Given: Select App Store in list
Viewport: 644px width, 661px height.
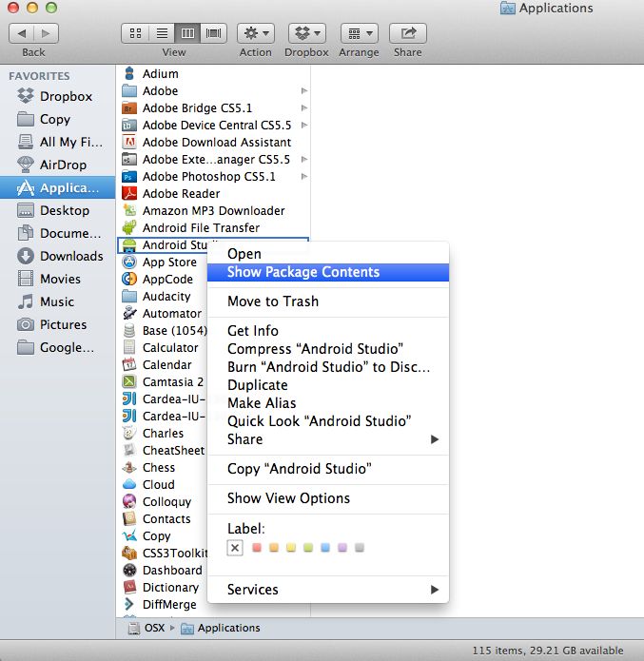Looking at the screenshot, I should 163,262.
